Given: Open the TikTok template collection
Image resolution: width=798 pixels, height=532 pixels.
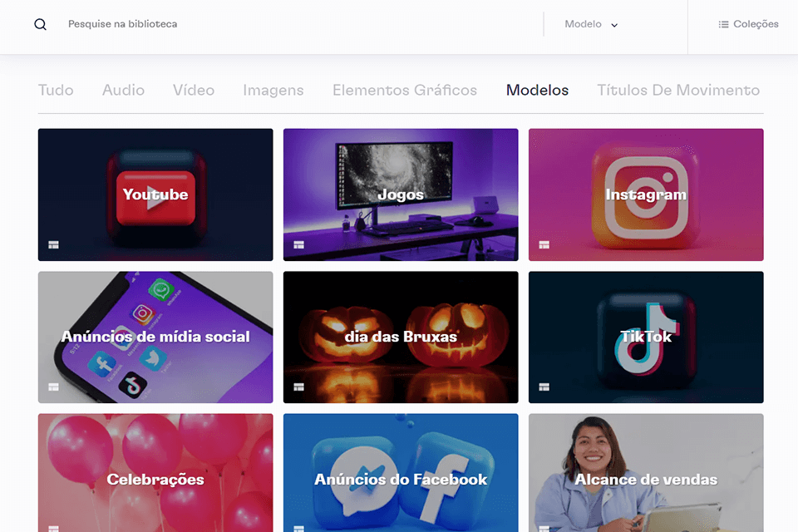Looking at the screenshot, I should (x=646, y=337).
